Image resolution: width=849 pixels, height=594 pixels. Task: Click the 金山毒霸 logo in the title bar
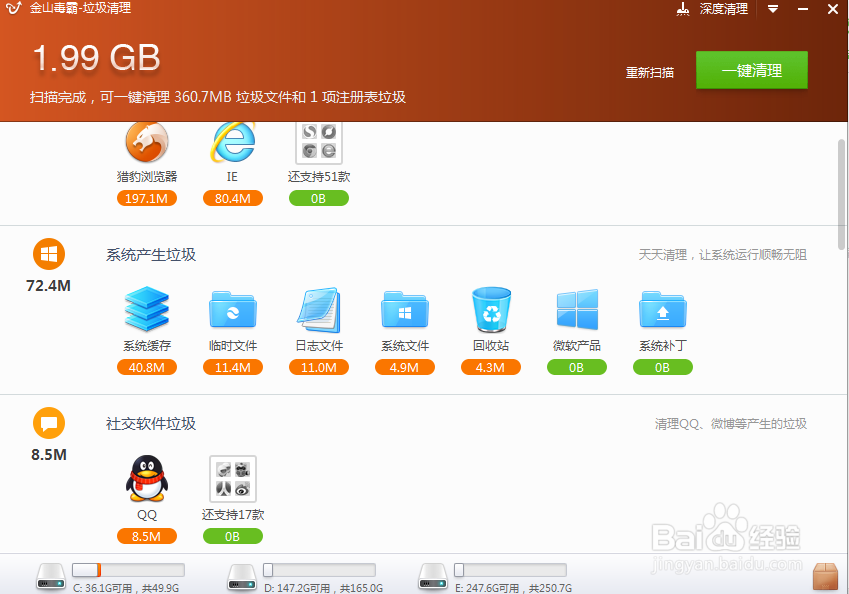click(x=14, y=8)
